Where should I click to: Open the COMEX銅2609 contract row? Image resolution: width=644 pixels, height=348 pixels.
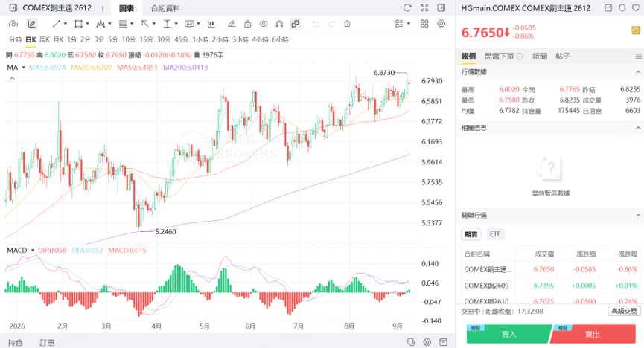[550, 286]
